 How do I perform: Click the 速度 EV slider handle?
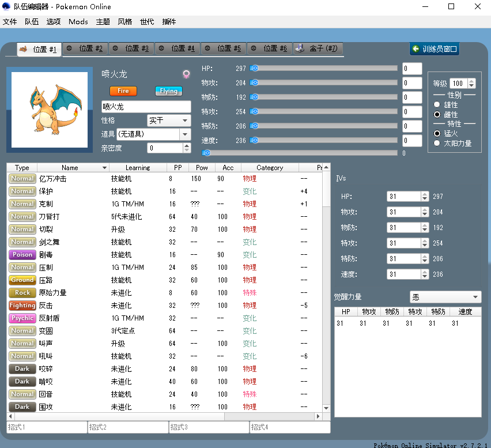coord(254,140)
